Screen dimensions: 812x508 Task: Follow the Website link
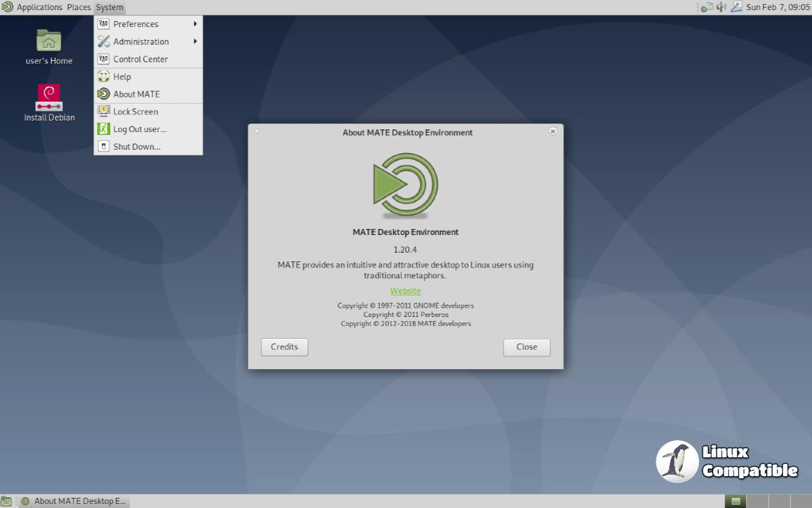click(x=405, y=291)
